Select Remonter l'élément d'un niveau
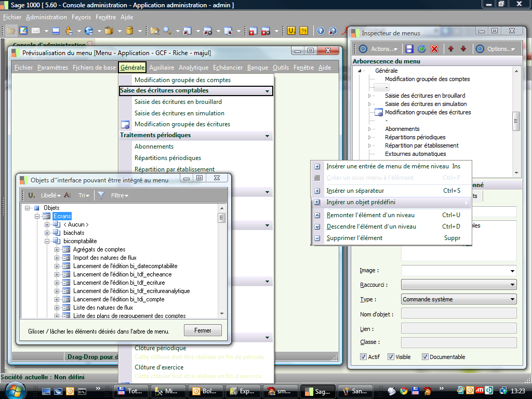This screenshot has width=532, height=399. [x=391, y=215]
